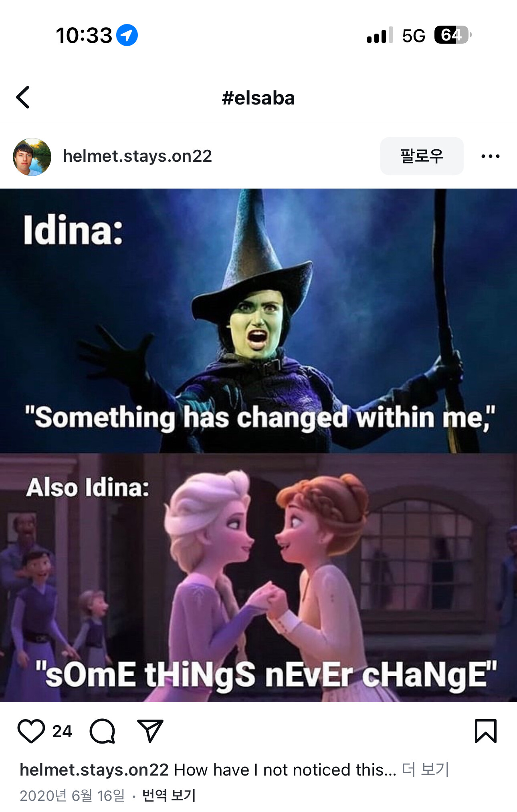The image size is (517, 812).
Task: Tap the location arrow status icon
Action: tap(127, 35)
